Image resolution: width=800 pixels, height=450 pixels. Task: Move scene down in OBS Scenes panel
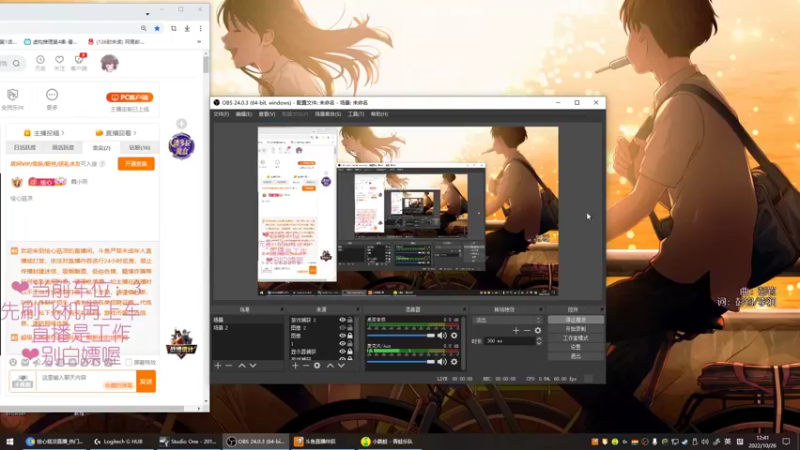253,366
